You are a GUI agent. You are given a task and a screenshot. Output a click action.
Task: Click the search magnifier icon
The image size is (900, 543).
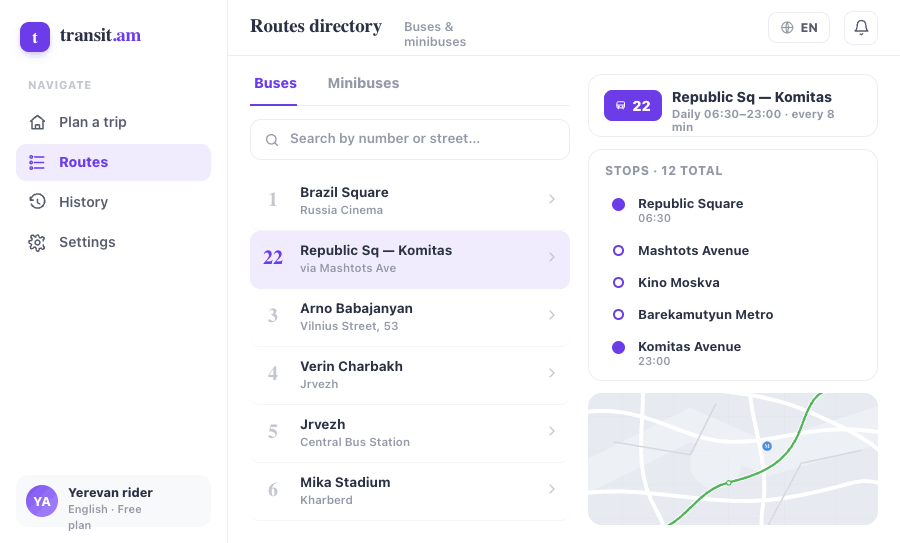click(272, 139)
